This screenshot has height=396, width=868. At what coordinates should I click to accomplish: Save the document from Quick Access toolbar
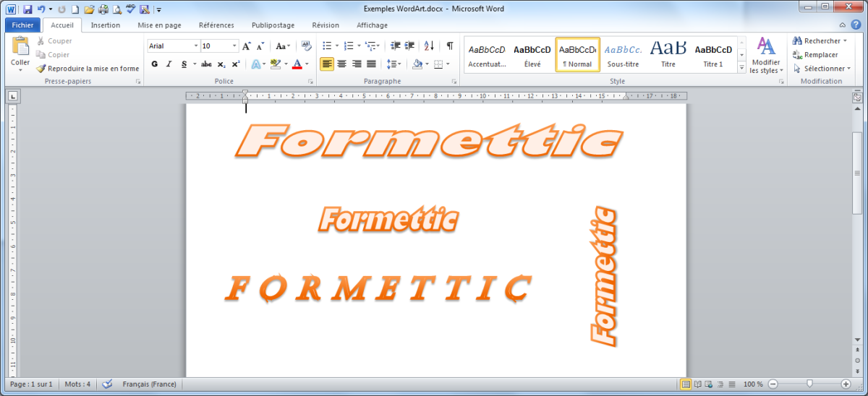(x=27, y=9)
